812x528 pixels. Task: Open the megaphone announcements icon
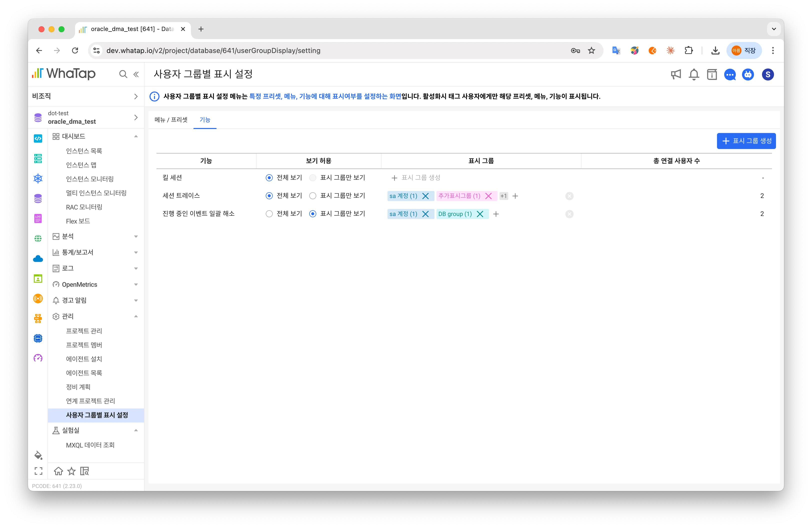tap(675, 74)
